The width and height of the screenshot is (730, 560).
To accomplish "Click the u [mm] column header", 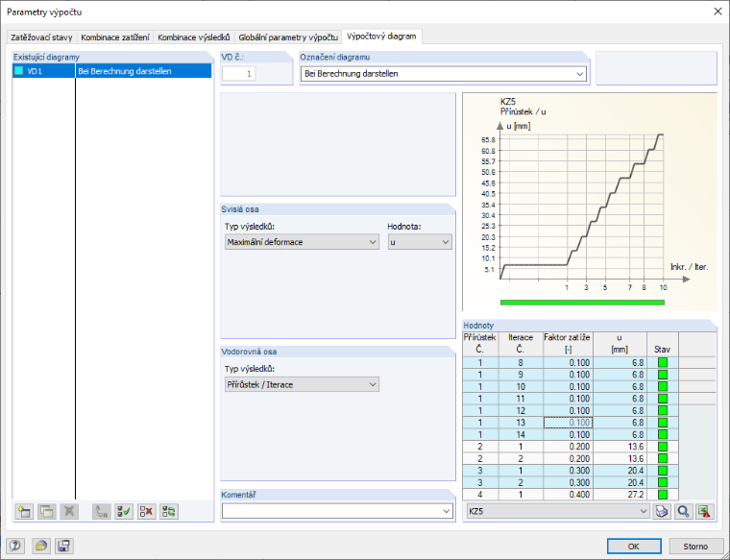I will [620, 344].
